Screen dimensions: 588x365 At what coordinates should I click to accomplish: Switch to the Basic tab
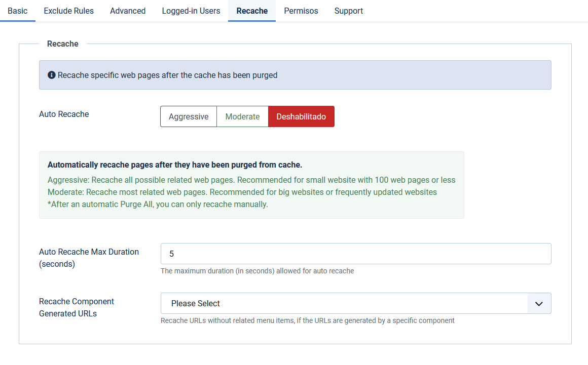coord(18,11)
